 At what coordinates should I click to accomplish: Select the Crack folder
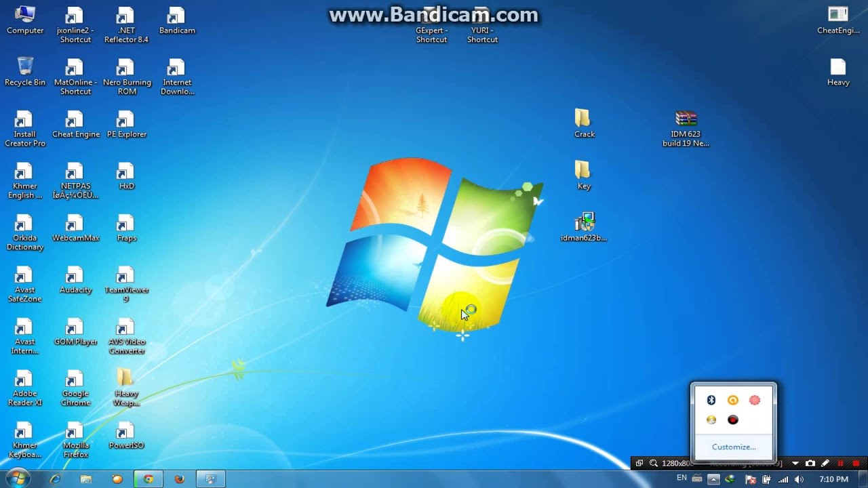[x=584, y=123]
